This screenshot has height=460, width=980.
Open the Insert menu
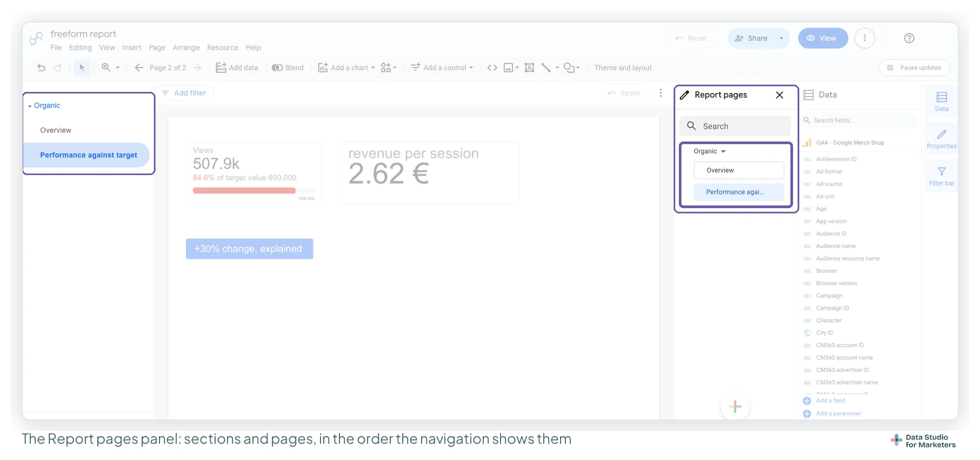131,48
